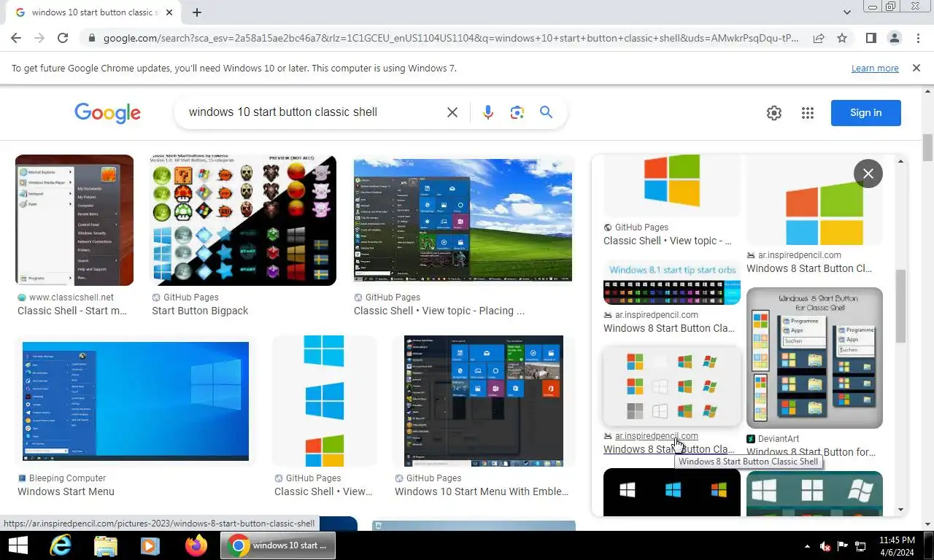Click the side panel scrollbar down arrow

coord(900,510)
